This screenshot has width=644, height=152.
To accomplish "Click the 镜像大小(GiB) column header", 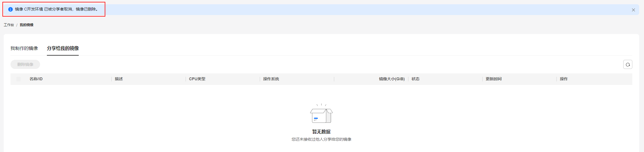I will 392,79.
